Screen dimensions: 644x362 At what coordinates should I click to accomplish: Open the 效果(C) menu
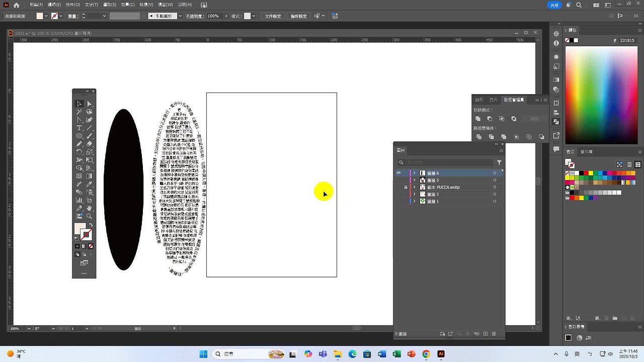click(128, 5)
